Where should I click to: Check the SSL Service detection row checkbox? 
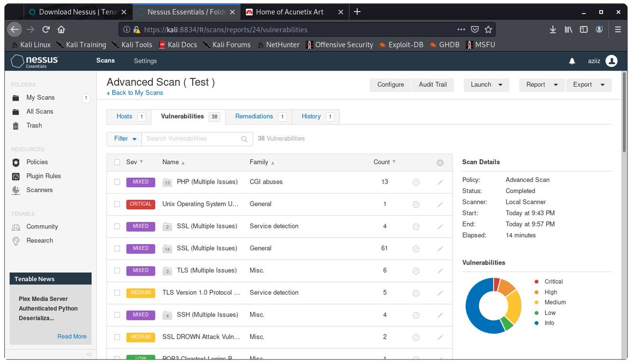(x=117, y=226)
